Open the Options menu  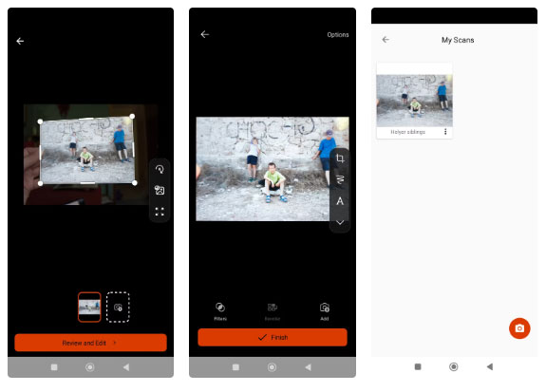pos(338,35)
